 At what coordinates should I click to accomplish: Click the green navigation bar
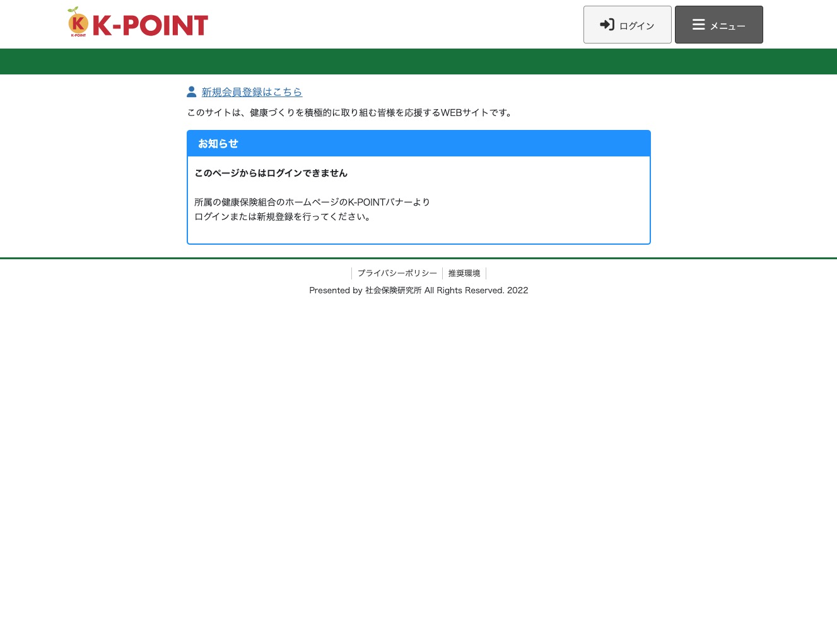pos(418,61)
